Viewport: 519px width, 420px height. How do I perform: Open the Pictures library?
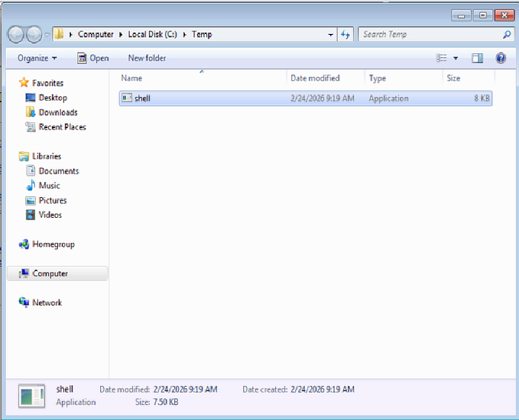53,201
